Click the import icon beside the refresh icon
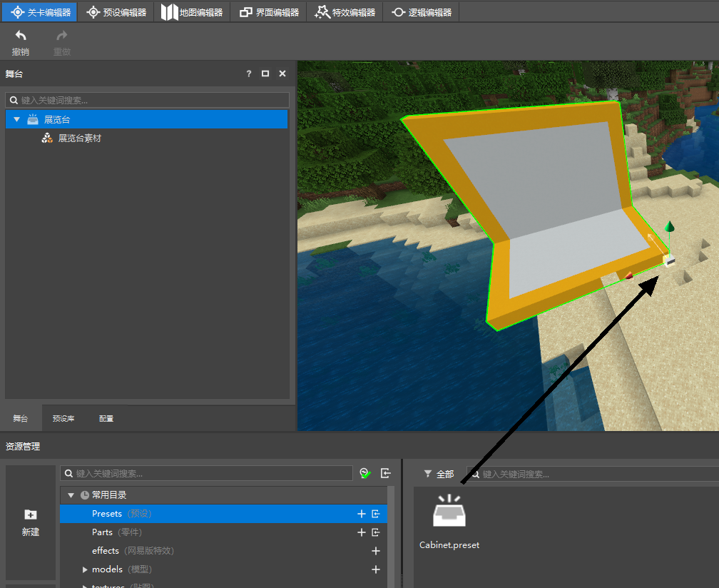Viewport: 719px width, 588px height. point(386,473)
